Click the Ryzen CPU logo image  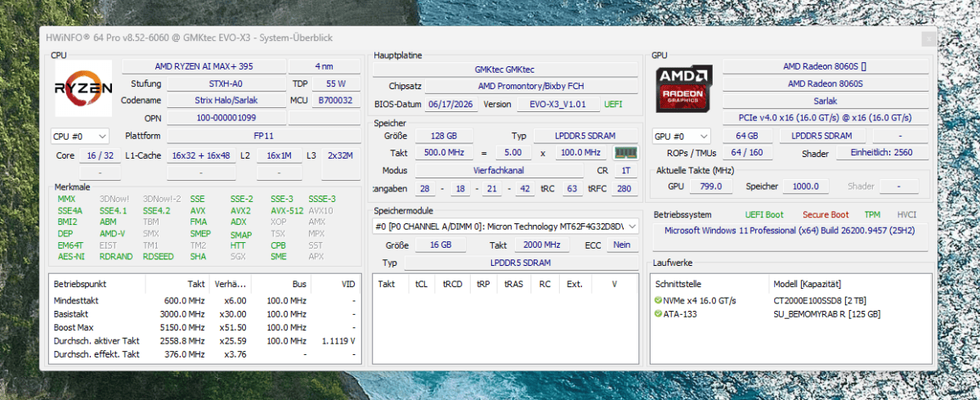83,88
